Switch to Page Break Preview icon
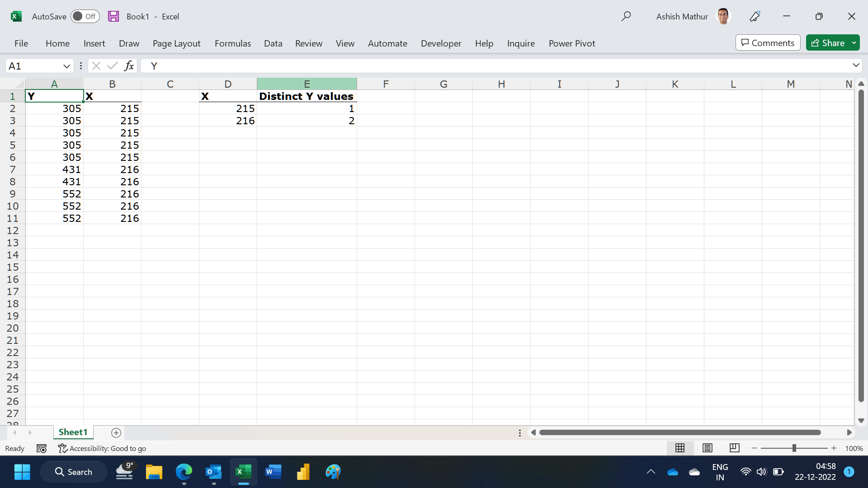 [735, 448]
